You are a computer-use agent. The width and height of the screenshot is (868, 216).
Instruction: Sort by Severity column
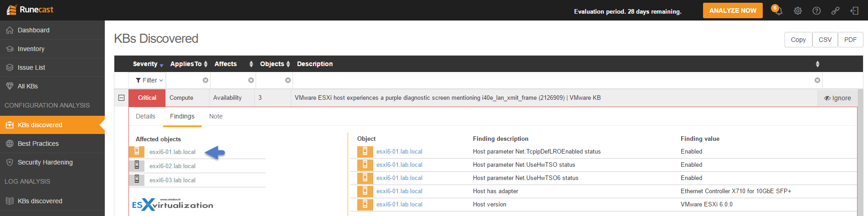point(148,64)
